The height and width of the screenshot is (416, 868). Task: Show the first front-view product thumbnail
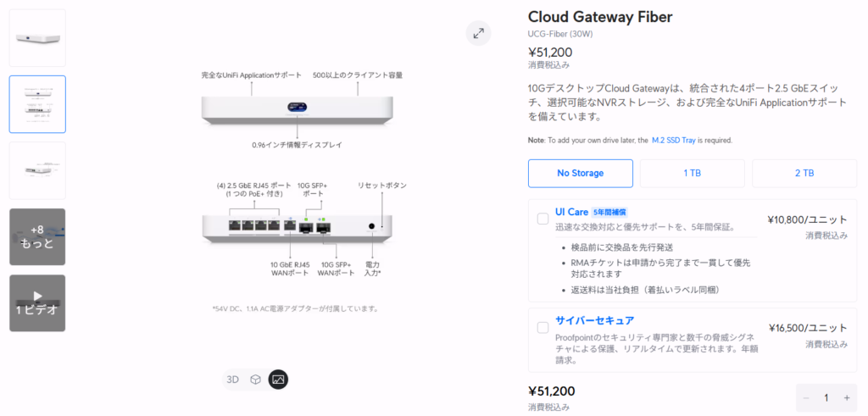(37, 37)
